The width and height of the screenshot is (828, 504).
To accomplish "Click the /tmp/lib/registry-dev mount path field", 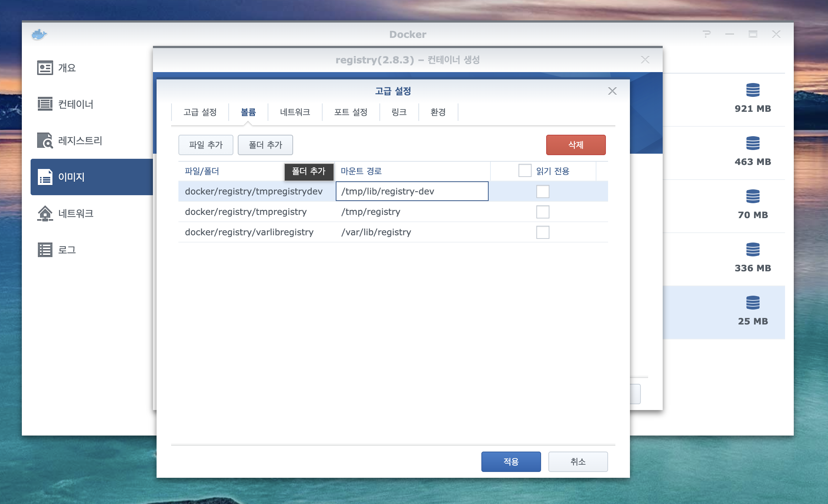I will [x=411, y=192].
